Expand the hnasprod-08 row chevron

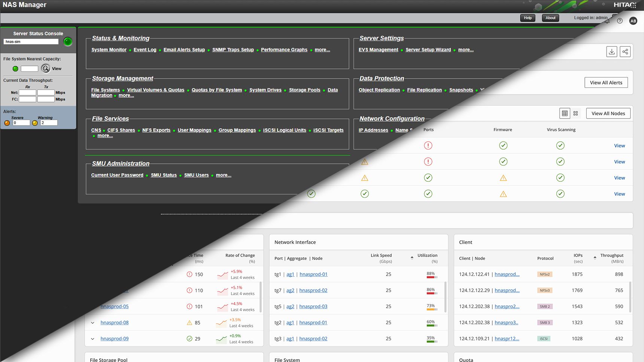click(92, 323)
